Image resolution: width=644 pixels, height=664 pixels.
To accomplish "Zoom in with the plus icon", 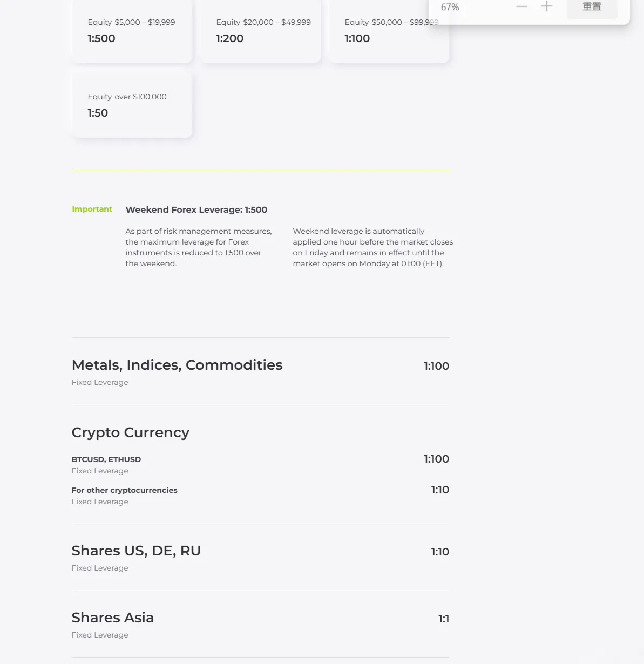I will point(547,6).
